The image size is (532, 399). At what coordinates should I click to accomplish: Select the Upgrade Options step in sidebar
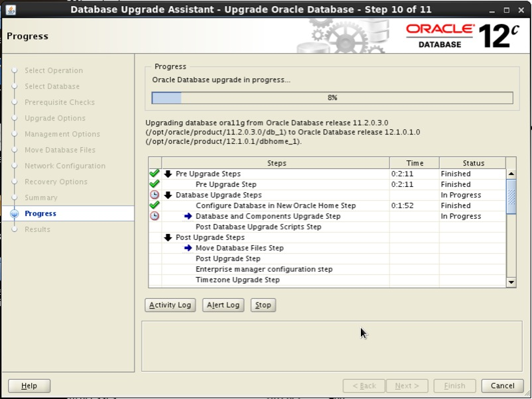click(x=55, y=118)
